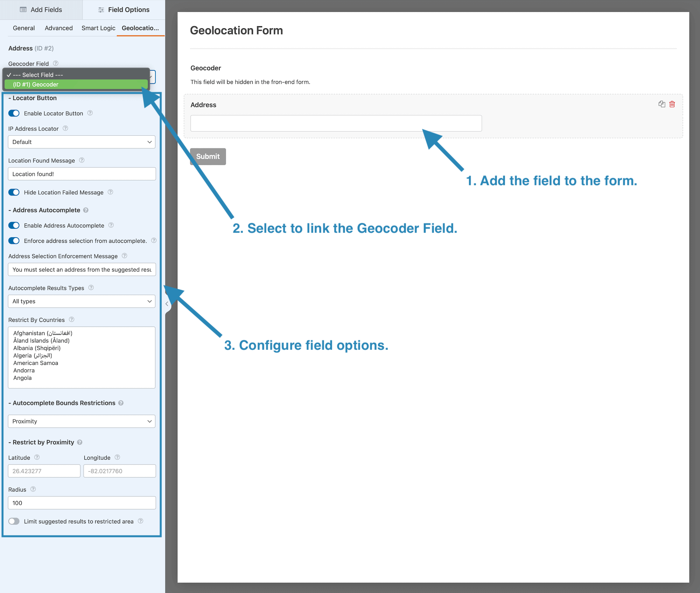Duplicate the Address field
700x593 pixels.
click(x=661, y=104)
